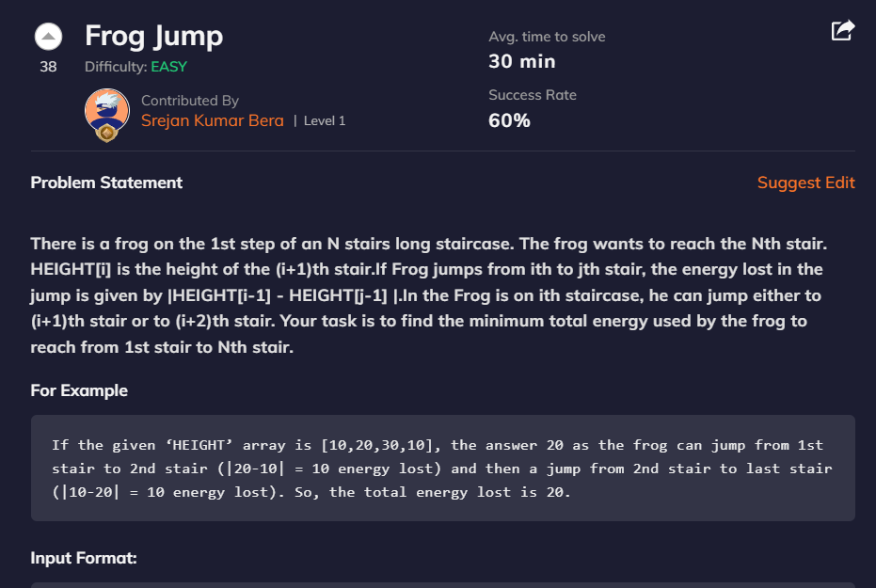Click the Problem Statement heading
This screenshot has height=588, width=876.
tap(106, 183)
